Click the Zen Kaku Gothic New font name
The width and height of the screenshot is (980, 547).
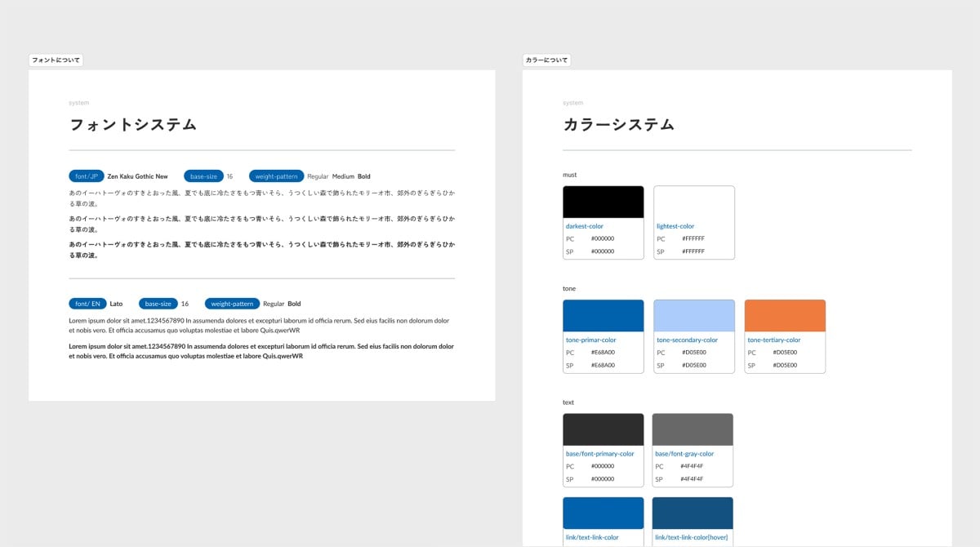pyautogui.click(x=138, y=176)
